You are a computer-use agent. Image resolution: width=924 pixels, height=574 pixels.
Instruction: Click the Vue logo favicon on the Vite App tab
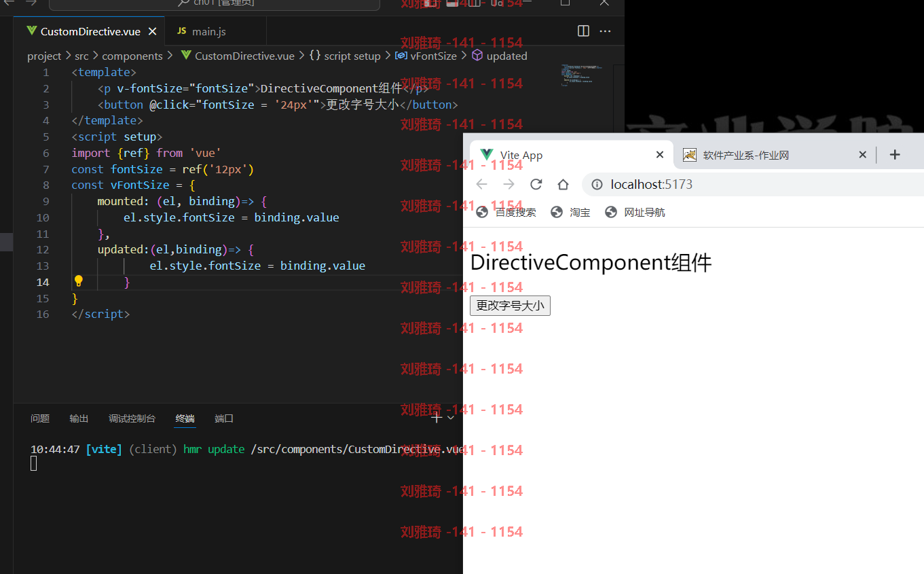[x=486, y=155]
